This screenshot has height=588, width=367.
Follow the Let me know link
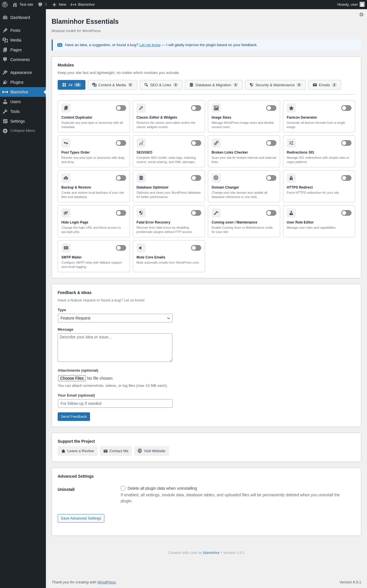tap(150, 45)
